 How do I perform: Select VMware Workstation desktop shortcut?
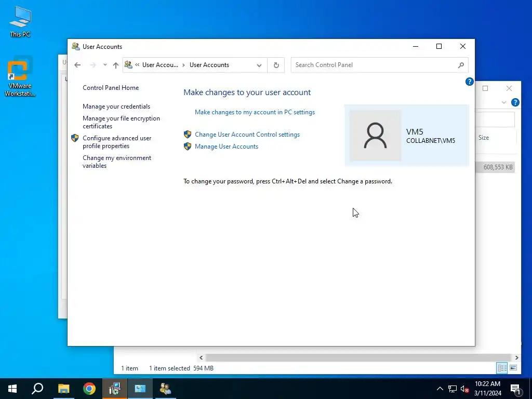20,77
